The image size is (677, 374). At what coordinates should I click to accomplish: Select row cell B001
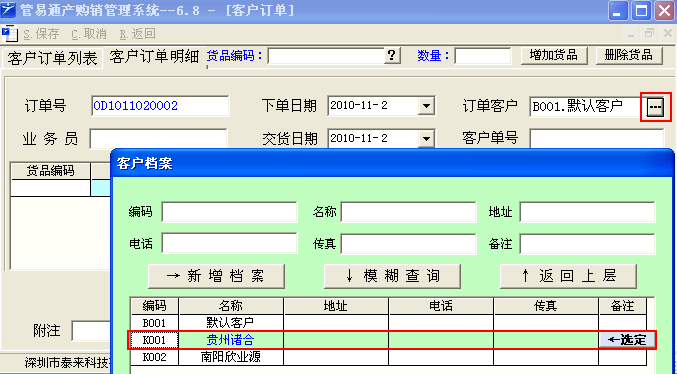pos(155,323)
